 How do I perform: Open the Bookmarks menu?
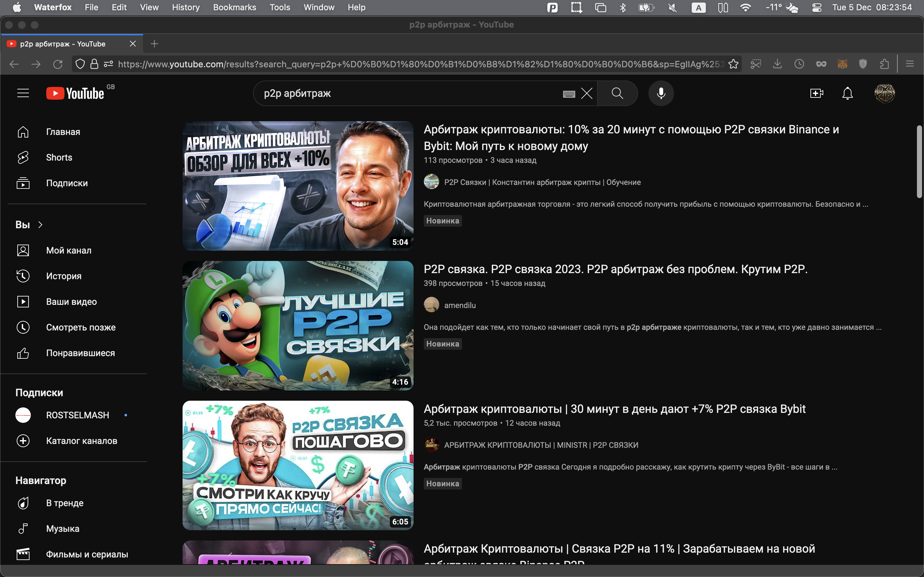click(235, 7)
